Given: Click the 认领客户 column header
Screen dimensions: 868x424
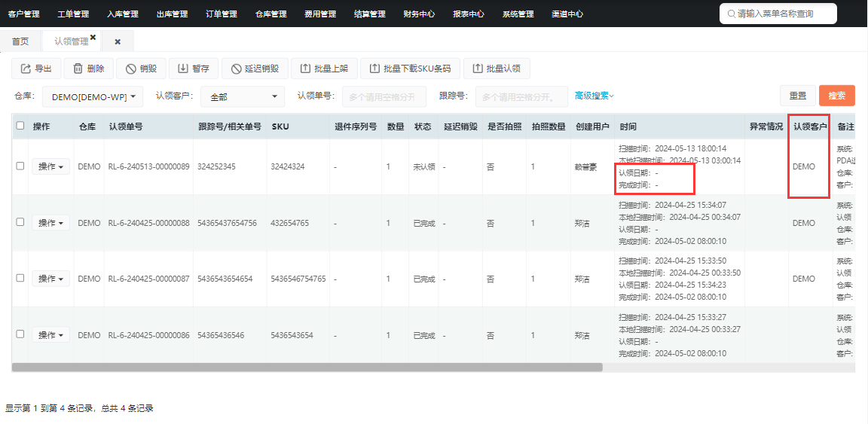Looking at the screenshot, I should point(810,127).
